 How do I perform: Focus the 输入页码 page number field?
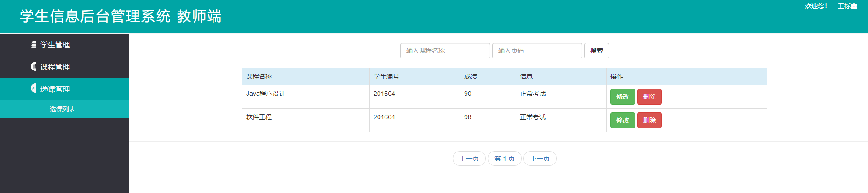(x=537, y=51)
